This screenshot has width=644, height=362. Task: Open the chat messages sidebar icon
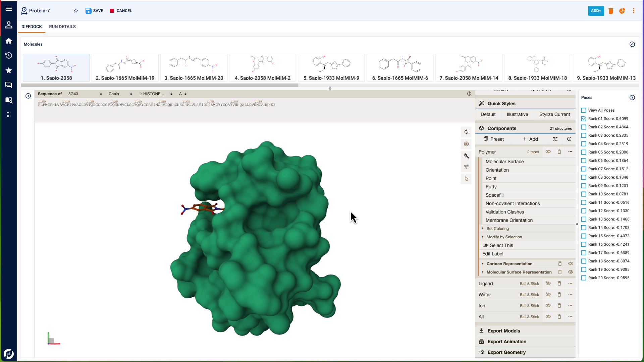pos(9,85)
